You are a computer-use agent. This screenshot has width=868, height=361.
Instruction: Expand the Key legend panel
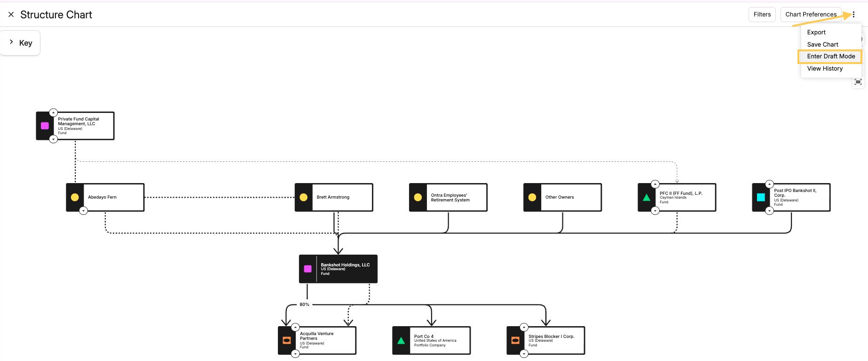click(x=20, y=43)
